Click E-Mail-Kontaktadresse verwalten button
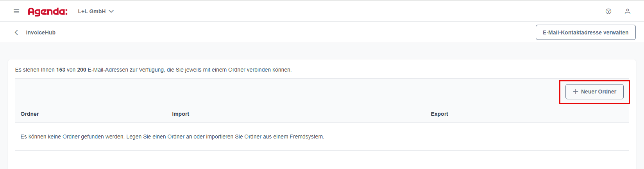 [585, 32]
